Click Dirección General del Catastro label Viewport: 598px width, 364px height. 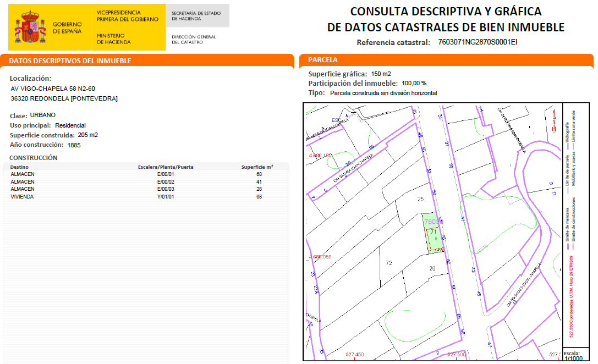[194, 40]
